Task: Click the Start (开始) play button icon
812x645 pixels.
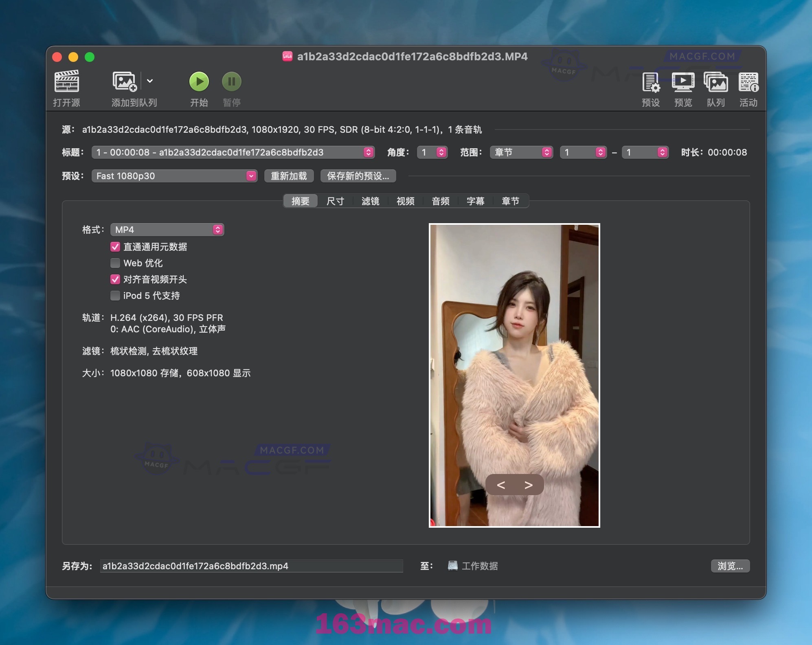Action: pos(198,82)
